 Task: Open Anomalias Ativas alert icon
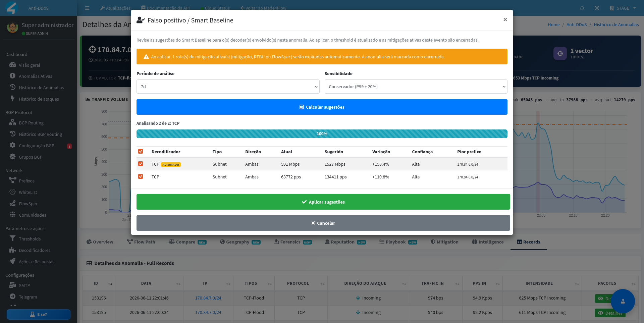click(12, 76)
